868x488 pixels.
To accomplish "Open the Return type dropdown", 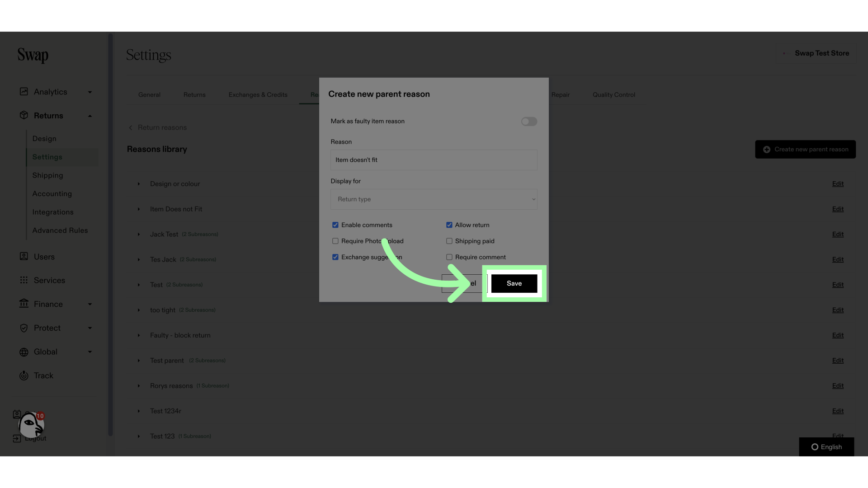I will 434,199.
